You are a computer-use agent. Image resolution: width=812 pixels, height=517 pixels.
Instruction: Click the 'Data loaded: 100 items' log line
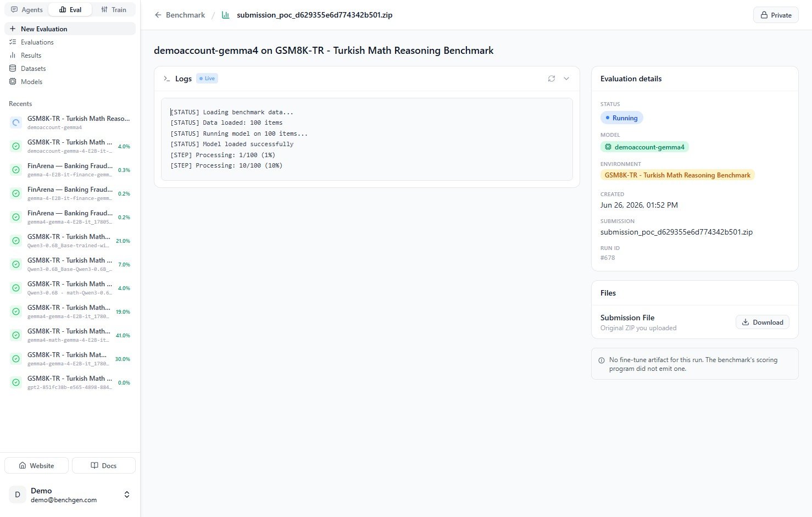(226, 123)
